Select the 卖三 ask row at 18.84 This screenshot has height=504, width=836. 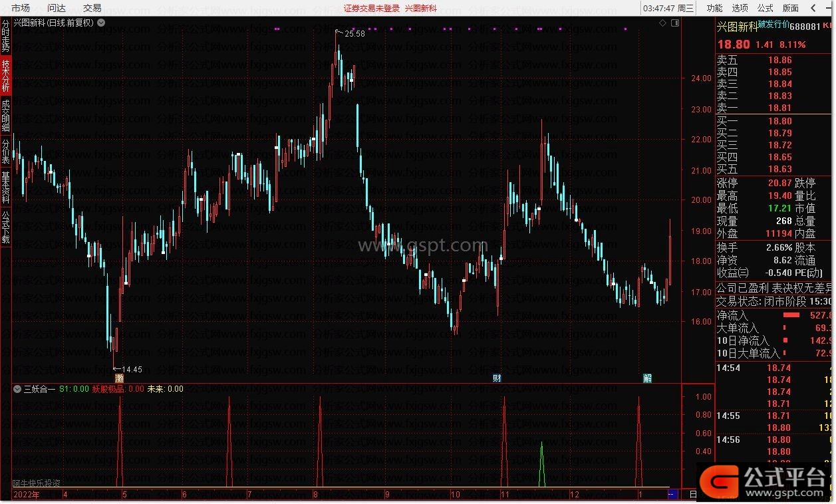pyautogui.click(x=775, y=84)
